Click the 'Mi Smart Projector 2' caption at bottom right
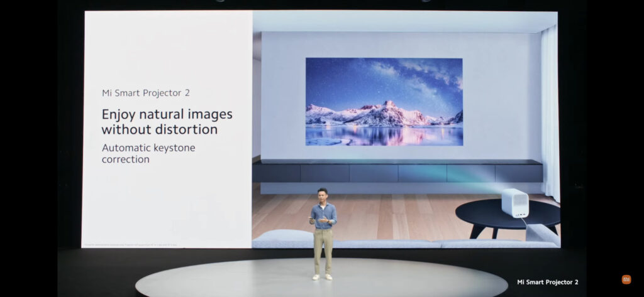Image resolution: width=644 pixels, height=297 pixels. click(x=548, y=282)
